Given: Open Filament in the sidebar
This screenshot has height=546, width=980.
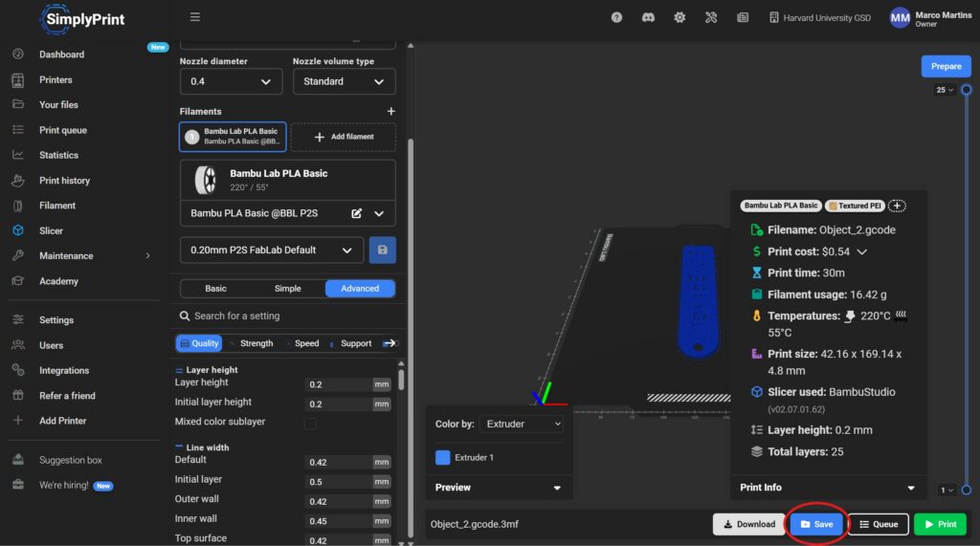Looking at the screenshot, I should pyautogui.click(x=56, y=206).
